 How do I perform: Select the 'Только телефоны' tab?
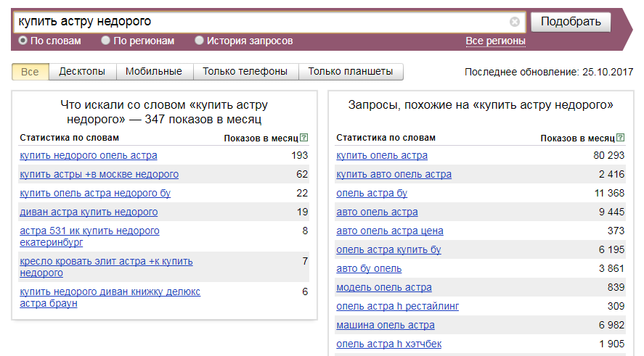pos(245,72)
